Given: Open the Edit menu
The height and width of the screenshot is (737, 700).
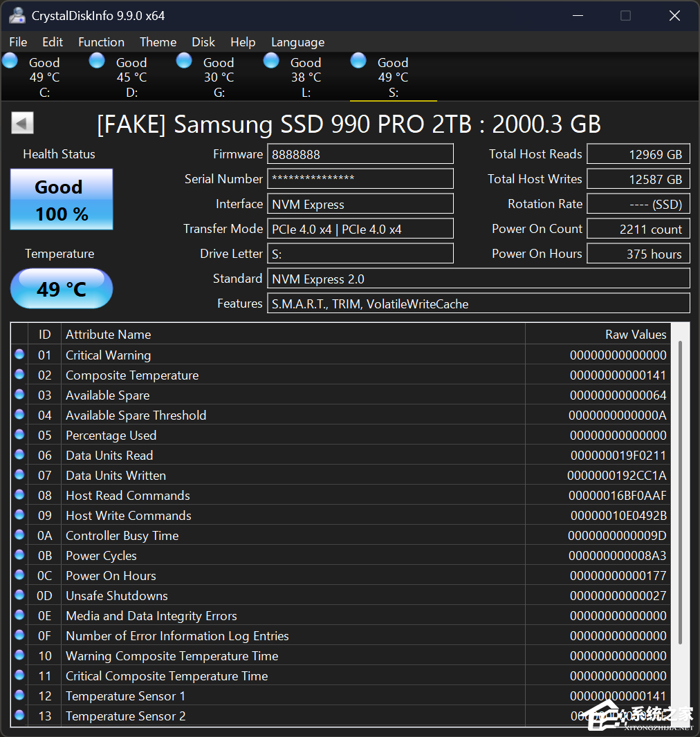Looking at the screenshot, I should [x=52, y=42].
